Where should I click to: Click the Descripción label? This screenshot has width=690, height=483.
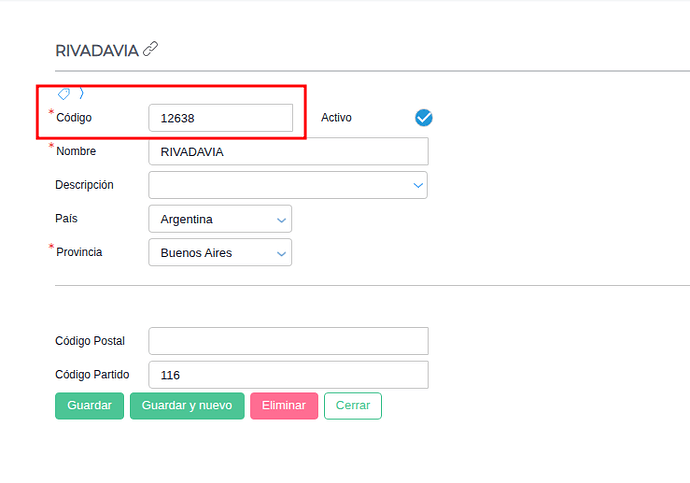click(x=84, y=185)
